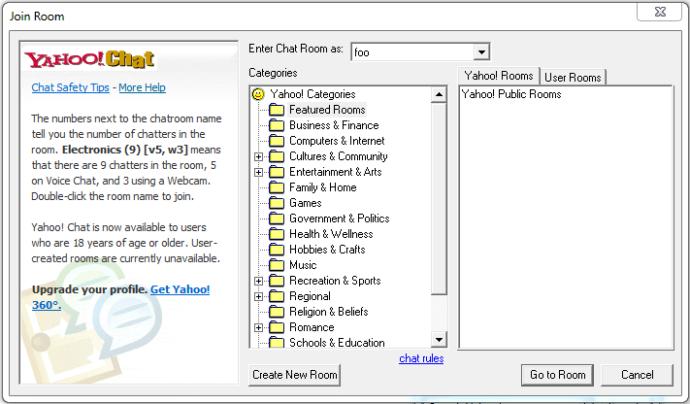Switch to the Yahoo! Rooms tab
Image resolution: width=690 pixels, height=404 pixels.
pos(499,76)
